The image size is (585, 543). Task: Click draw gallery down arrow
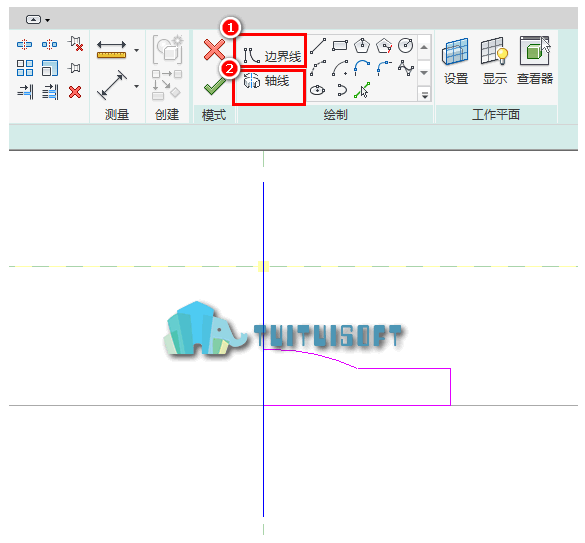click(424, 72)
